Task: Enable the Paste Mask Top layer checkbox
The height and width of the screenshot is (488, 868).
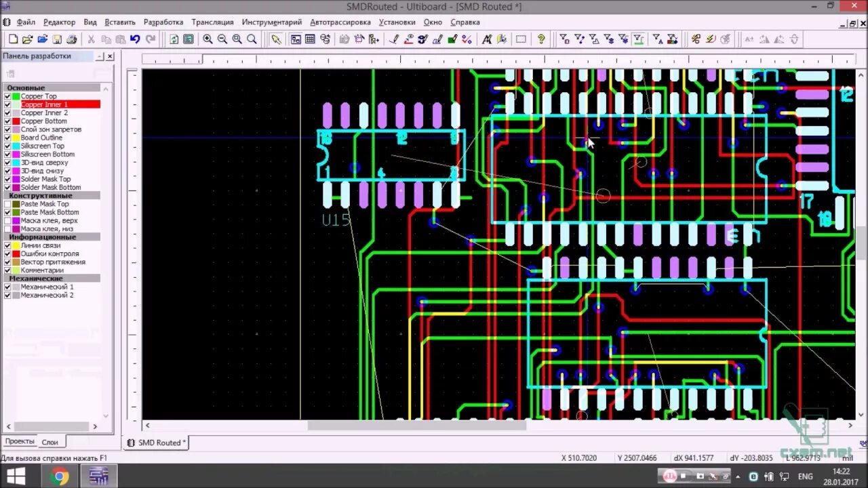Action: pyautogui.click(x=7, y=204)
